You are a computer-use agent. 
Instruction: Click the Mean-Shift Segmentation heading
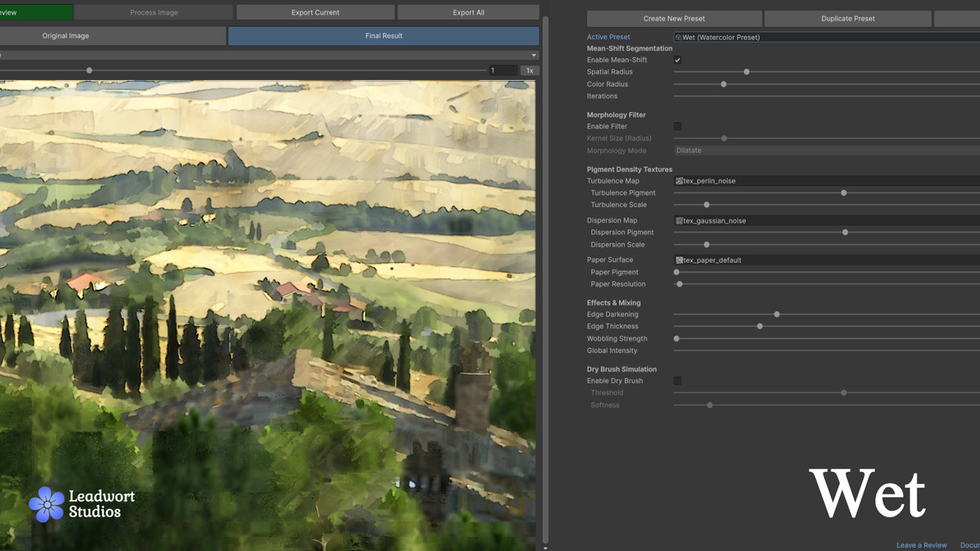(x=630, y=49)
